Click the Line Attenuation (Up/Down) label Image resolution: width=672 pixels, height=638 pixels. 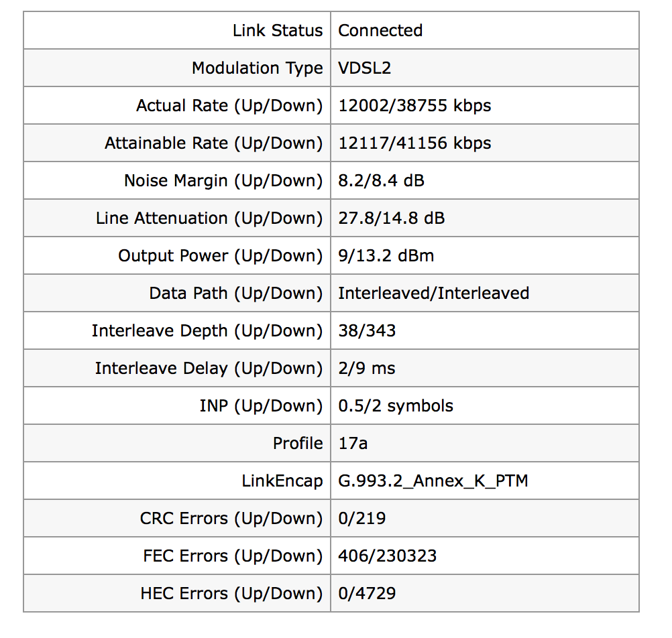tap(209, 218)
